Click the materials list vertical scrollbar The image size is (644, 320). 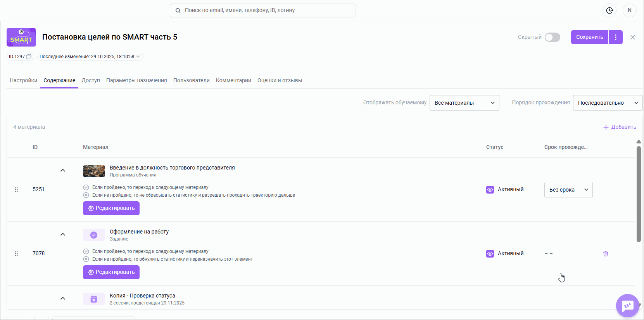(x=639, y=194)
